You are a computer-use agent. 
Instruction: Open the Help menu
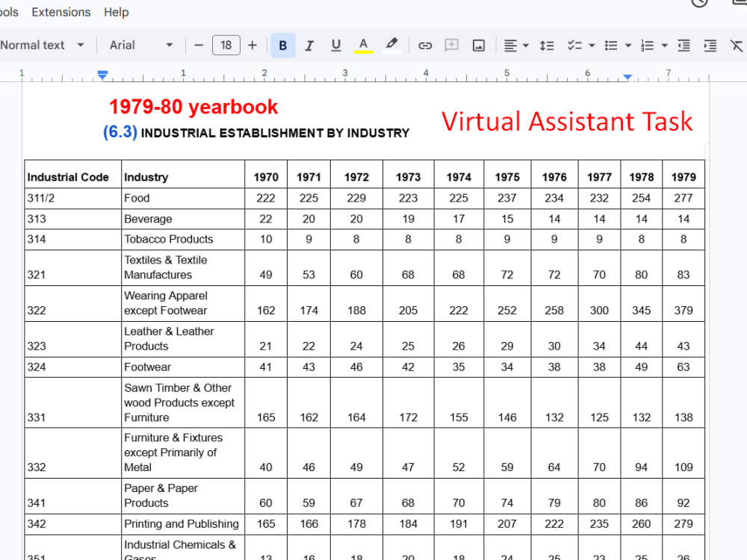click(117, 12)
